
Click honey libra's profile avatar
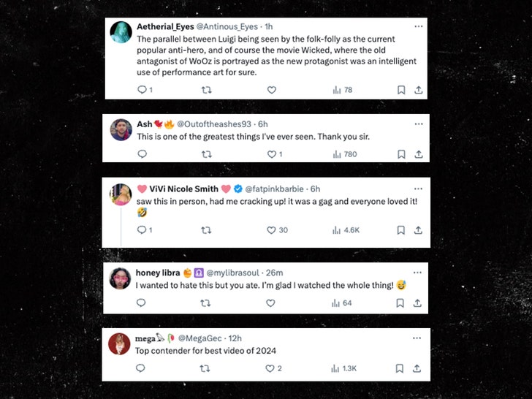pos(120,279)
